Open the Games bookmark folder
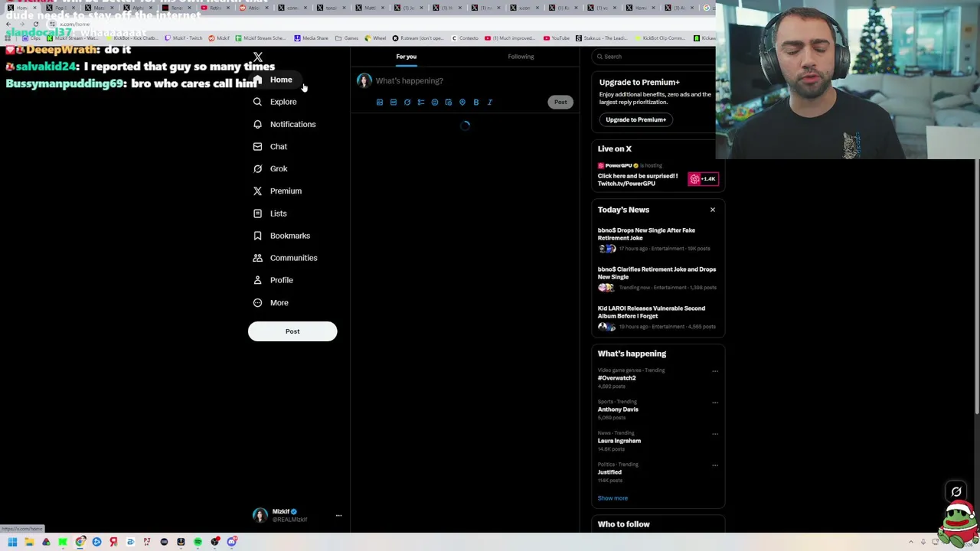Viewport: 980px width, 551px height. (348, 38)
